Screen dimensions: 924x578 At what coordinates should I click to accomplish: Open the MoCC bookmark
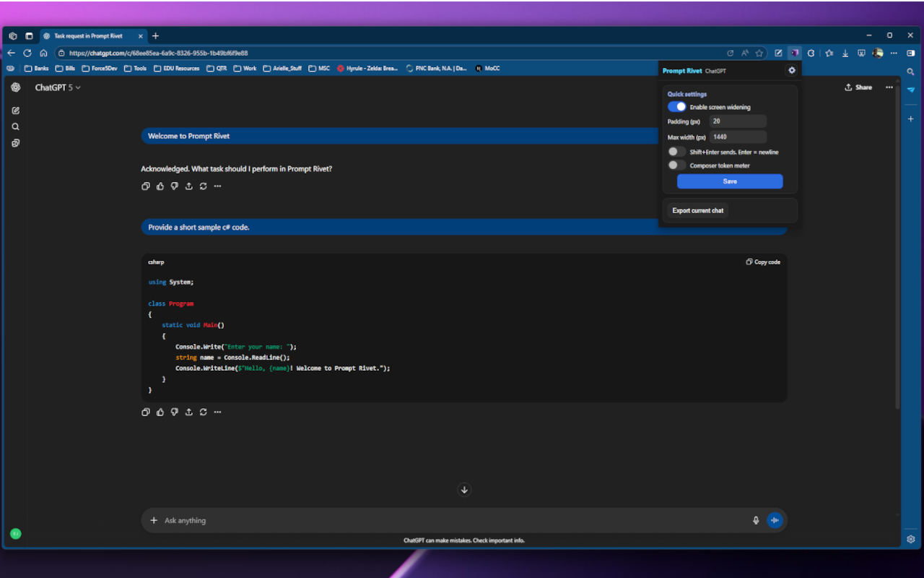tap(487, 69)
